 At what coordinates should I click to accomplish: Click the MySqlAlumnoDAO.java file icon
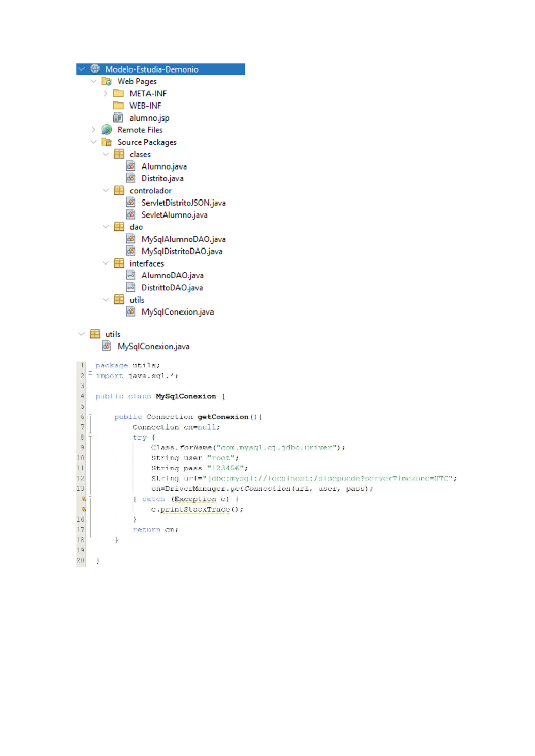pyautogui.click(x=131, y=239)
